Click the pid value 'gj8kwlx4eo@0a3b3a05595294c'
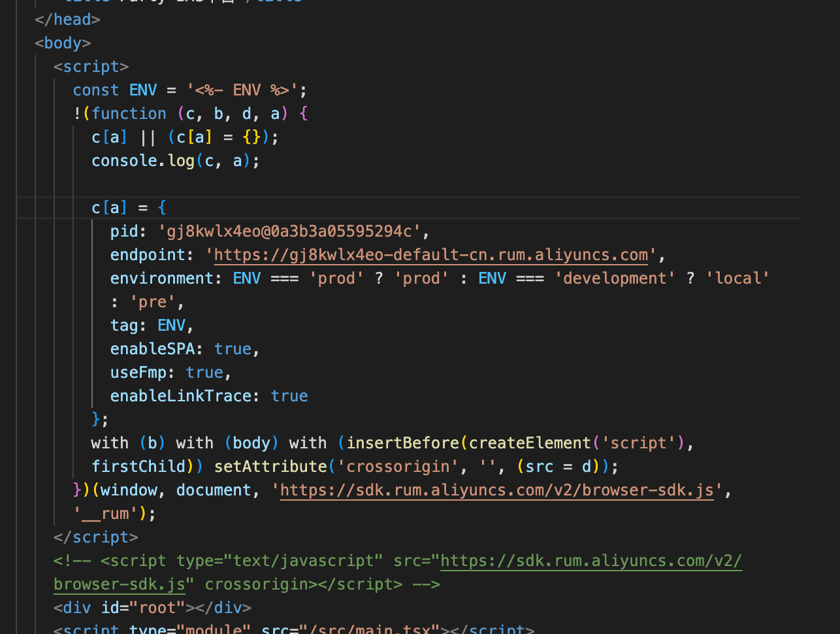Screen dimensions: 840x634 pos(289,231)
